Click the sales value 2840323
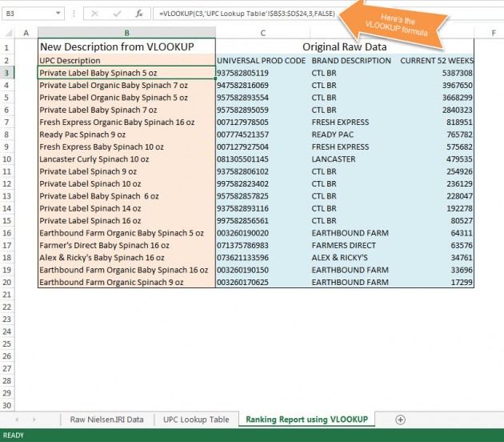The image size is (504, 442). point(457,110)
